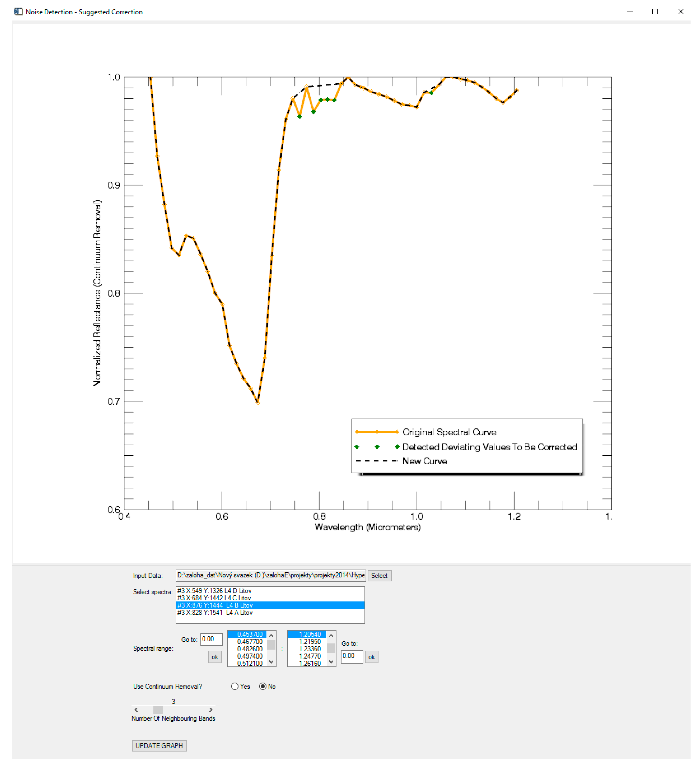The width and height of the screenshot is (700, 767).
Task: Choose end wavelength 1.26160
Action: [x=307, y=663]
